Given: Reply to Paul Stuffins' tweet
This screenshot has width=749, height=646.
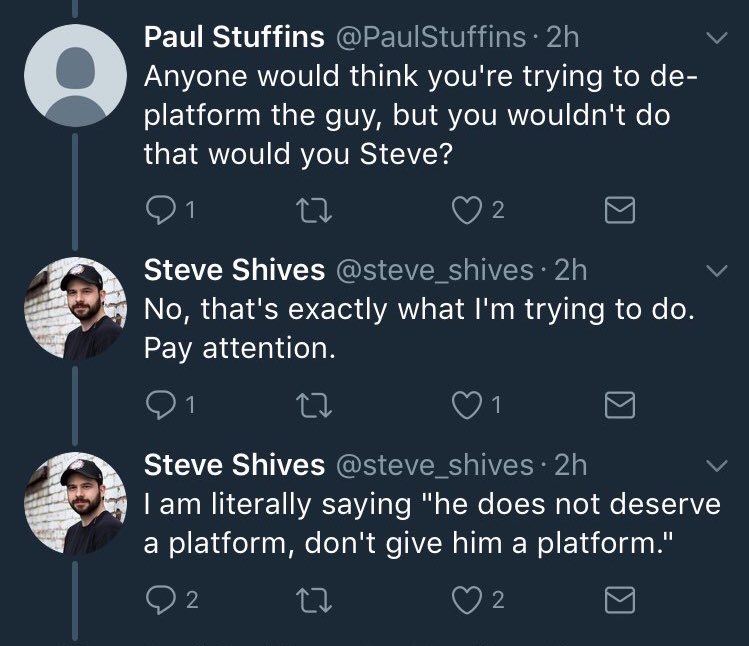Looking at the screenshot, I should (x=160, y=210).
